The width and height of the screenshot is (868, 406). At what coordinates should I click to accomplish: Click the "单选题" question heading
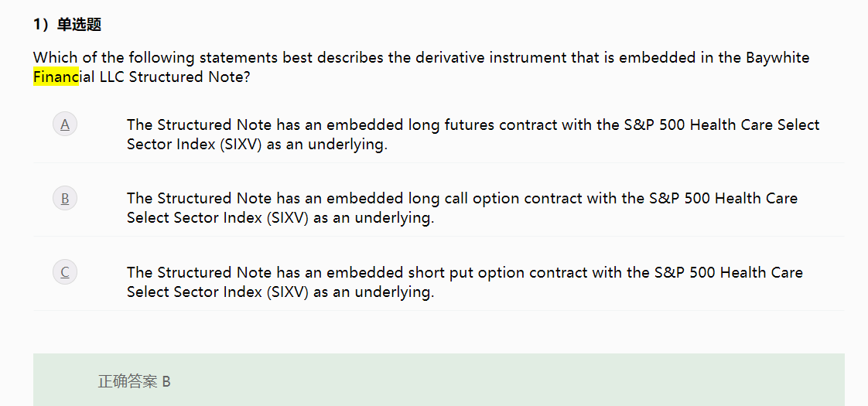tap(79, 25)
